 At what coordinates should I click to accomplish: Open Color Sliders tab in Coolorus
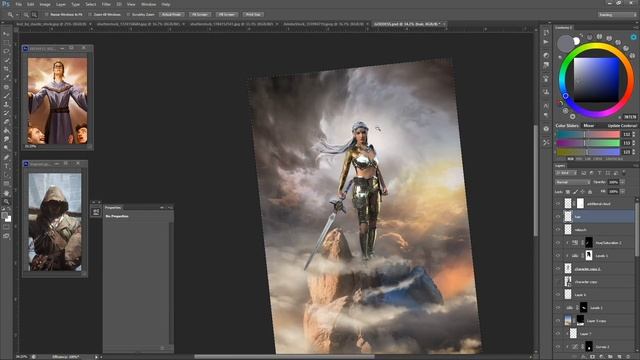567,126
